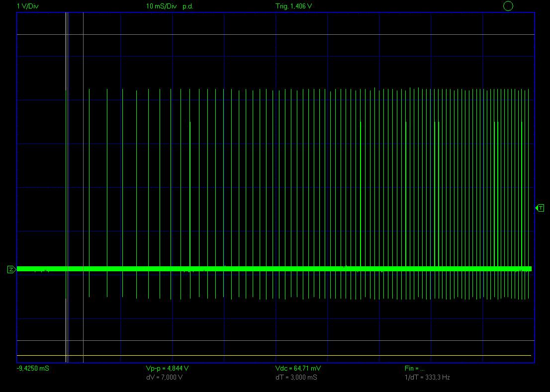This screenshot has width=550, height=392.
Task: Click the Trig. 1,406 V readout
Action: pyautogui.click(x=293, y=6)
